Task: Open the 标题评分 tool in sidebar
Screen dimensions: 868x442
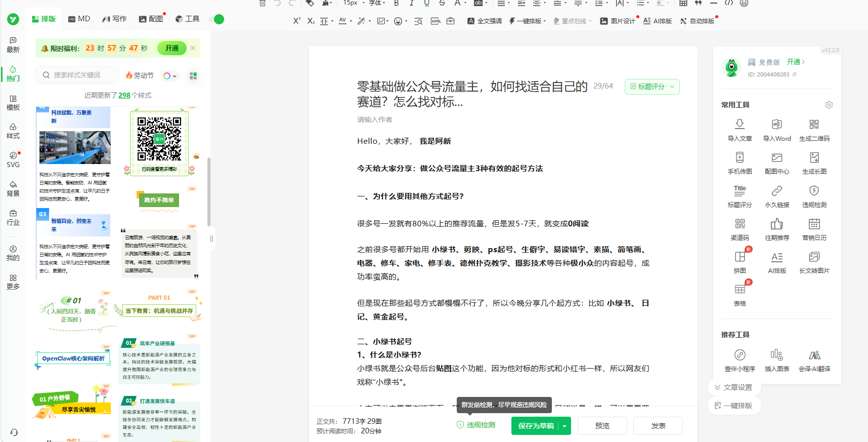Action: [740, 196]
